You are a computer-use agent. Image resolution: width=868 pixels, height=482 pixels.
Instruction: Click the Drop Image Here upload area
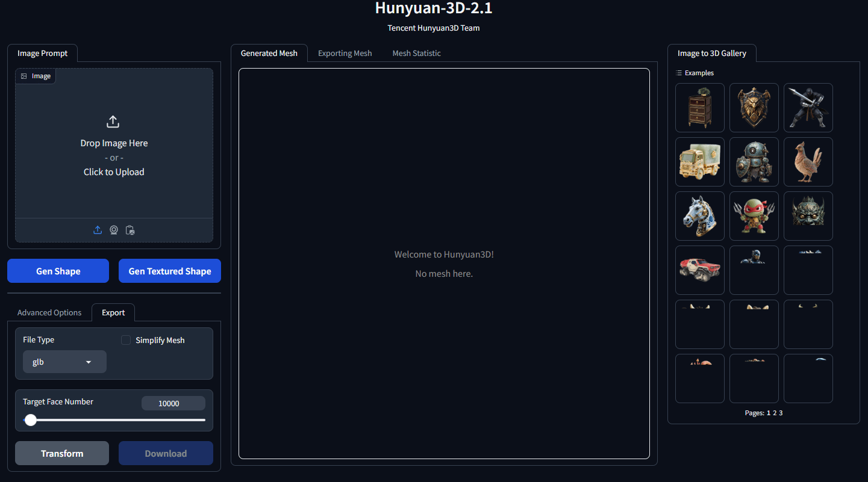tap(114, 143)
